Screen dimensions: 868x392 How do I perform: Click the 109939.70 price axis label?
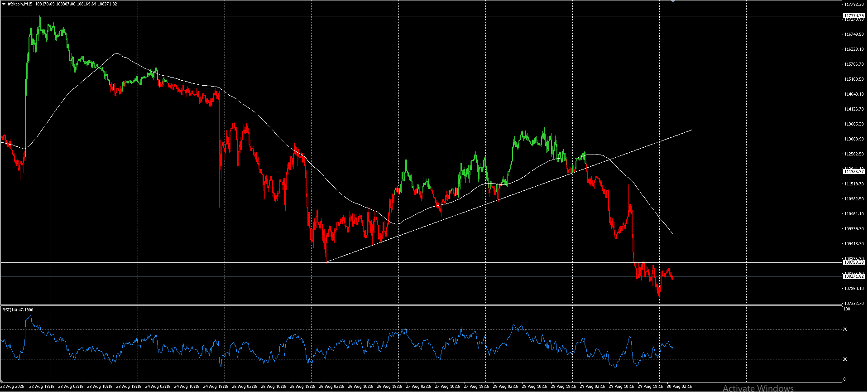[854, 229]
